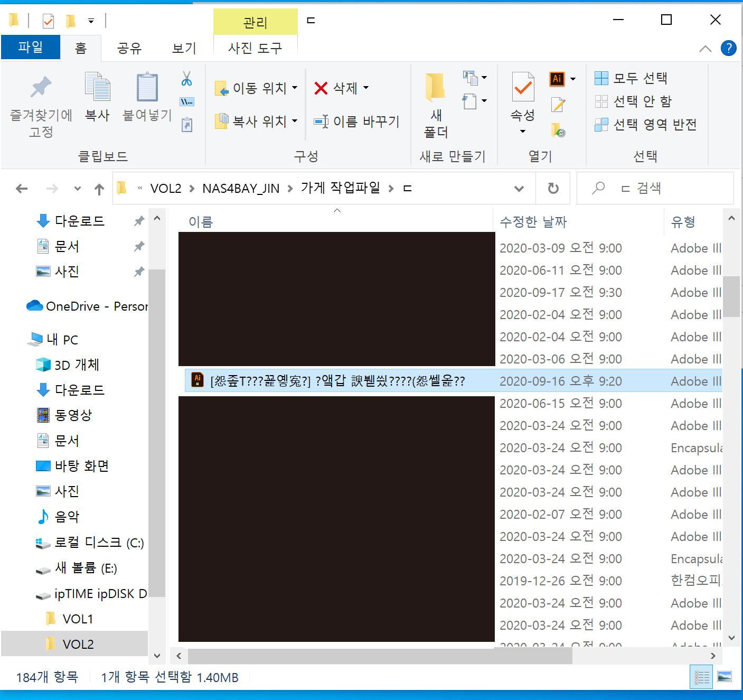Click the Copy path icon in clipboard group
This screenshot has width=743, height=700.
pyautogui.click(x=186, y=101)
